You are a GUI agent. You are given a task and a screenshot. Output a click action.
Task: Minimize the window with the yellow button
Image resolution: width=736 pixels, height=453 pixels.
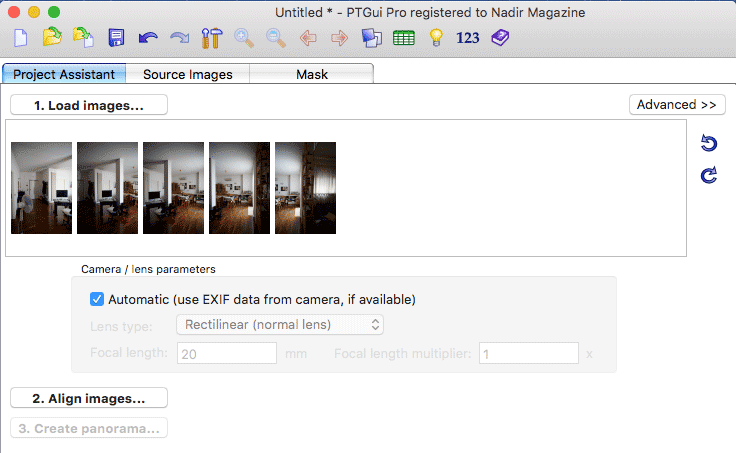34,12
